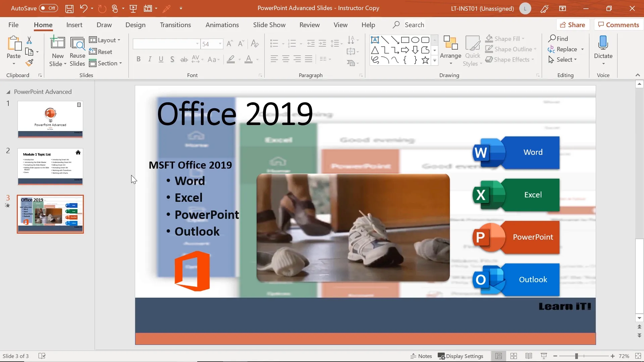Click the zoom slider handle
The image size is (644, 362).
pos(576,356)
